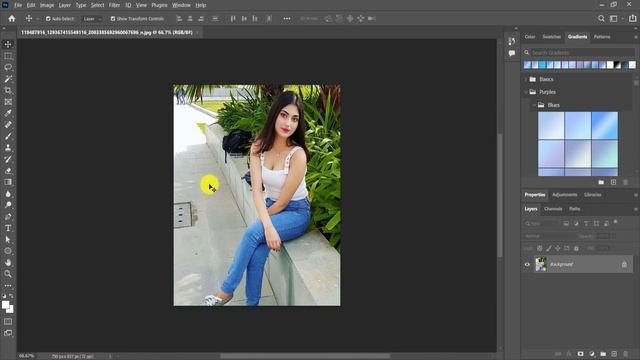Select the Eyedropper tool

pyautogui.click(x=8, y=113)
